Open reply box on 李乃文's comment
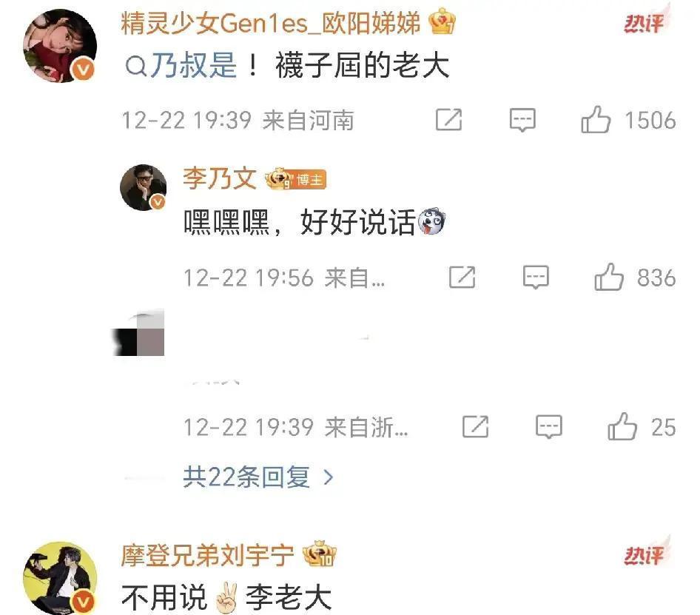700x615 pixels. 536,277
